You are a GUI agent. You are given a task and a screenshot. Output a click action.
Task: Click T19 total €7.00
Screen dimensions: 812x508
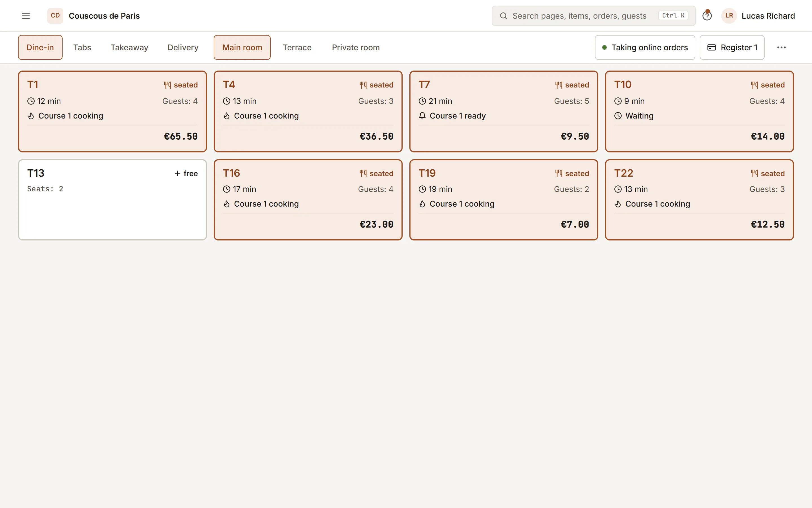click(x=575, y=224)
